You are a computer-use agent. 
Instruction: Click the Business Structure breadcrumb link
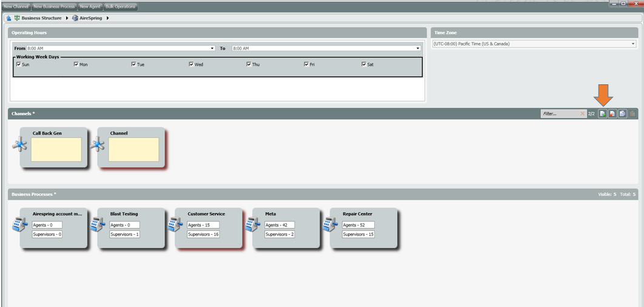[41, 18]
